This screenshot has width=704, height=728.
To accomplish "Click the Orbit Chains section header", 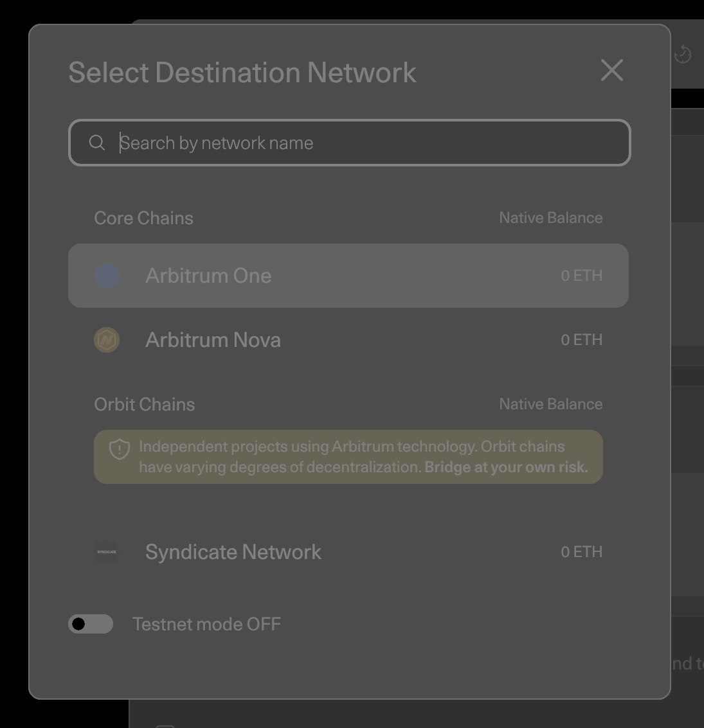I will (x=145, y=404).
